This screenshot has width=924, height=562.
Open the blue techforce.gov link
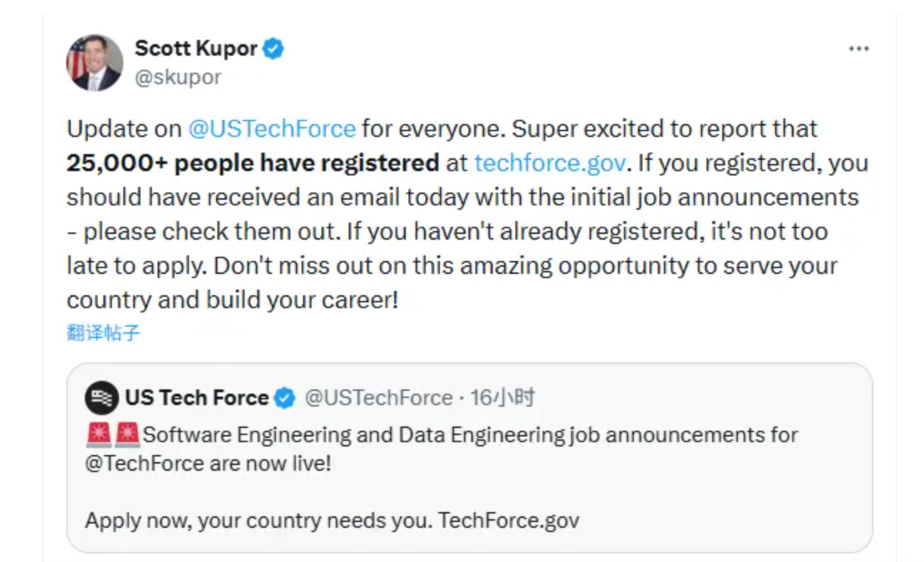[550, 163]
